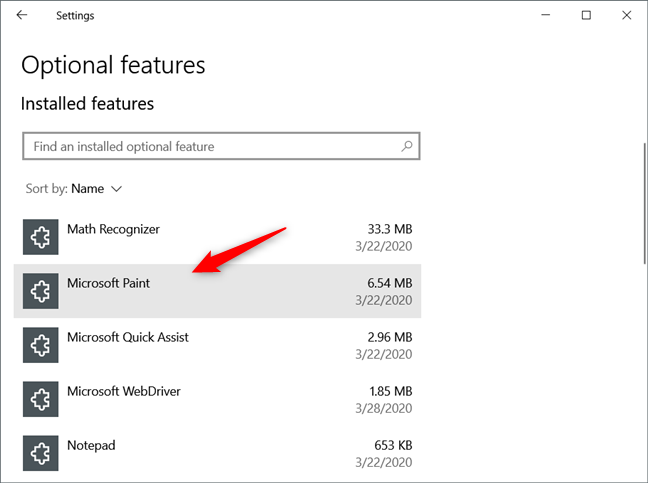This screenshot has height=483, width=648.
Task: Click the Microsoft Quick Assist puzzle icon
Action: point(40,345)
